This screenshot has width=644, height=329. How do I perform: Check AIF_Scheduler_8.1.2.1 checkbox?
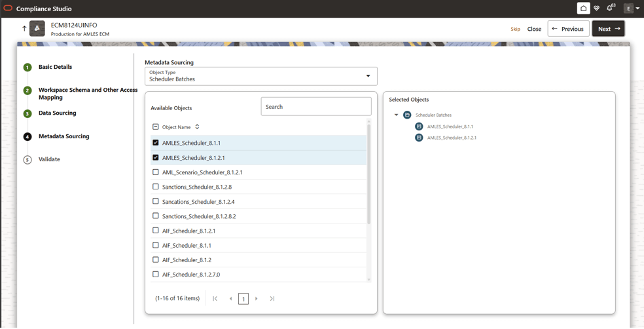[x=155, y=230]
